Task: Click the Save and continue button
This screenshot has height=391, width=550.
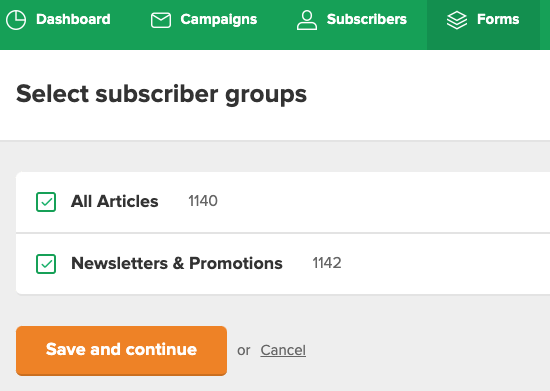Action: pos(121,350)
